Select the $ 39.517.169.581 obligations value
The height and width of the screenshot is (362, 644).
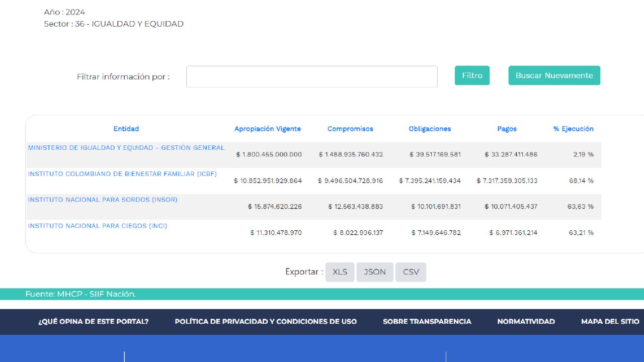[435, 154]
